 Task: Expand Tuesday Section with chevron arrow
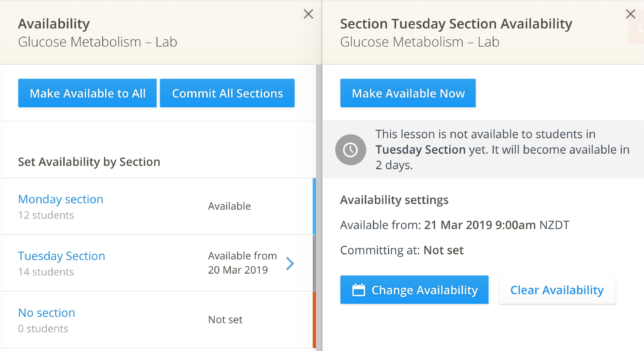coord(290,263)
